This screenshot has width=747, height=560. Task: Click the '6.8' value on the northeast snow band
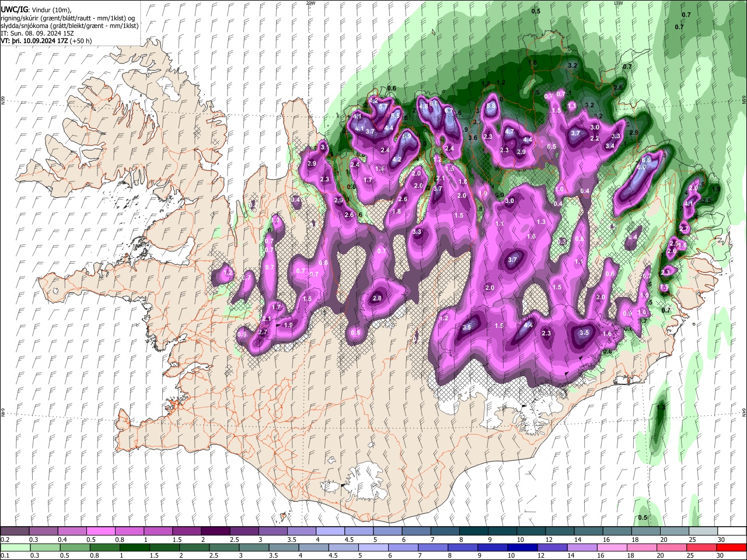(646, 159)
